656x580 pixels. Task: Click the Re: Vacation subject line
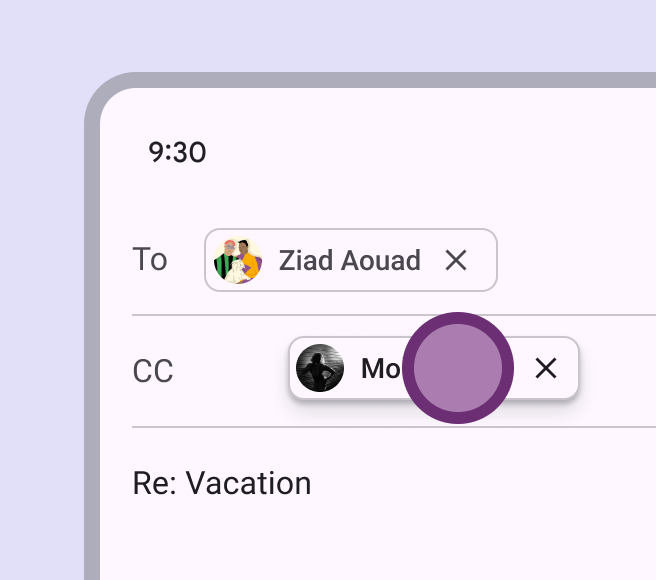222,484
